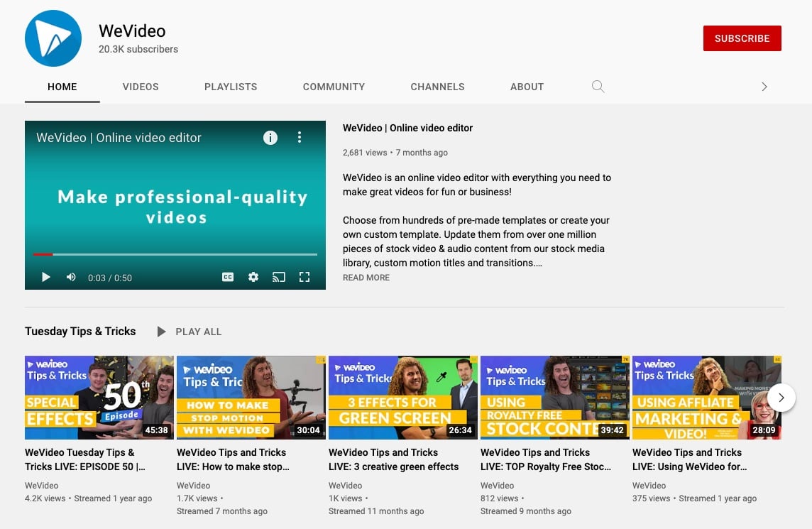The height and width of the screenshot is (529, 812).
Task: Click the video info card icon
Action: click(270, 138)
